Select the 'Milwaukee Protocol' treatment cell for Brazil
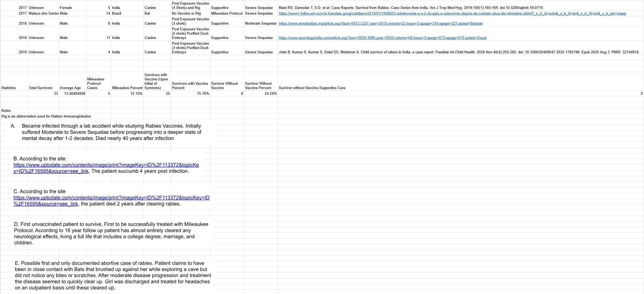The height and width of the screenshot is (294, 644). pos(227,13)
